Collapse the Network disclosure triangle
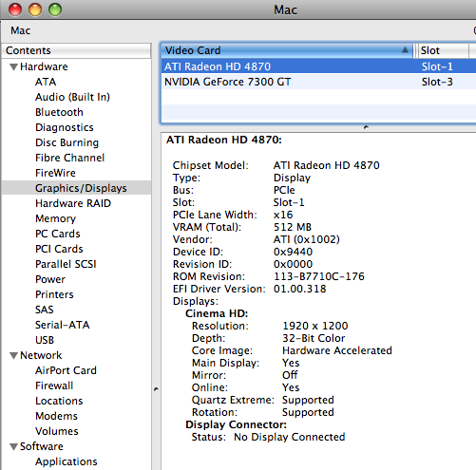Viewport: 476px width, 470px height. point(13,356)
